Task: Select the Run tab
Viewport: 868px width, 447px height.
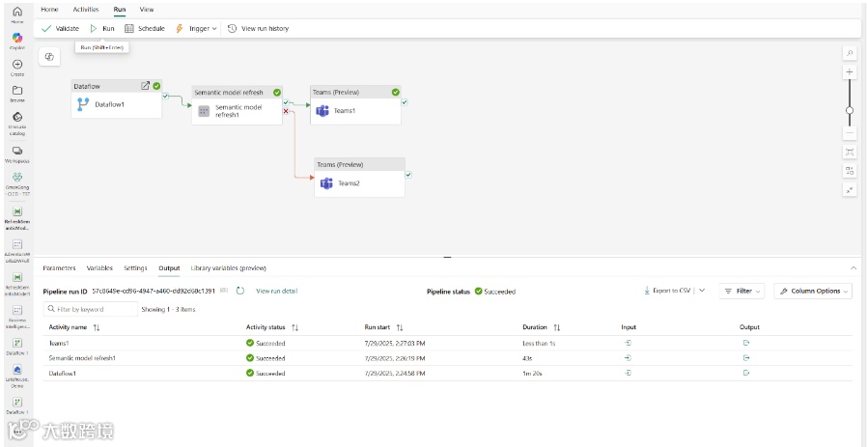Action: coord(120,10)
